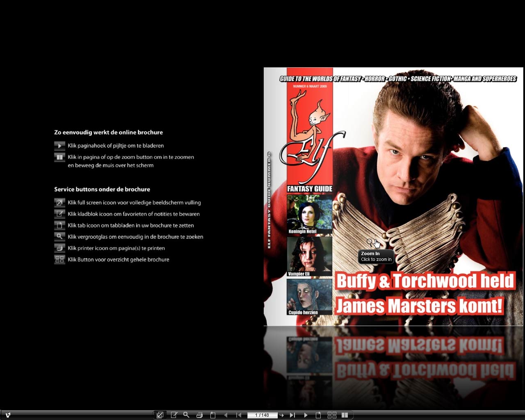
Task: Click the 'James Marsters komt!' headline
Action: [419, 306]
